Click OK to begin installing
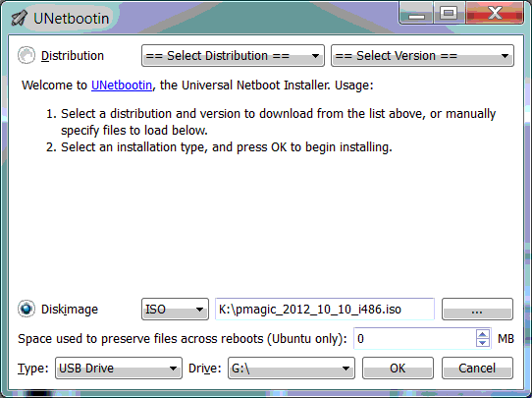 tap(398, 369)
